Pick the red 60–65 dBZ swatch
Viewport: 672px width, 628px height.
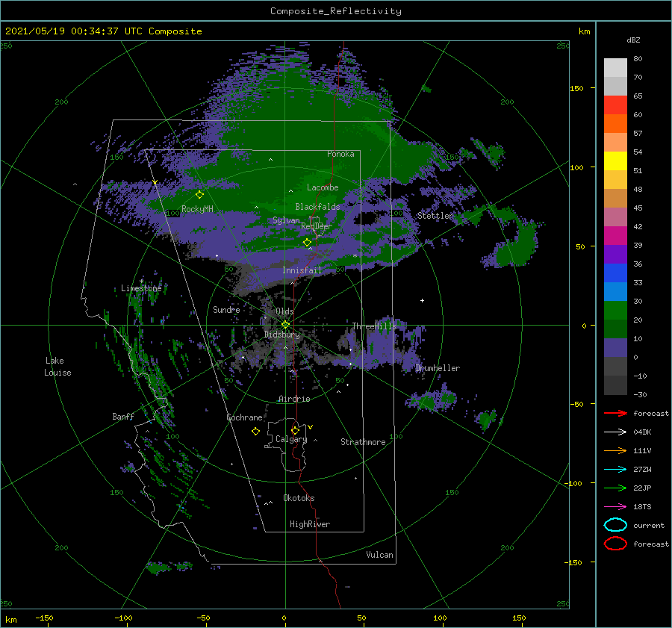tap(615, 105)
